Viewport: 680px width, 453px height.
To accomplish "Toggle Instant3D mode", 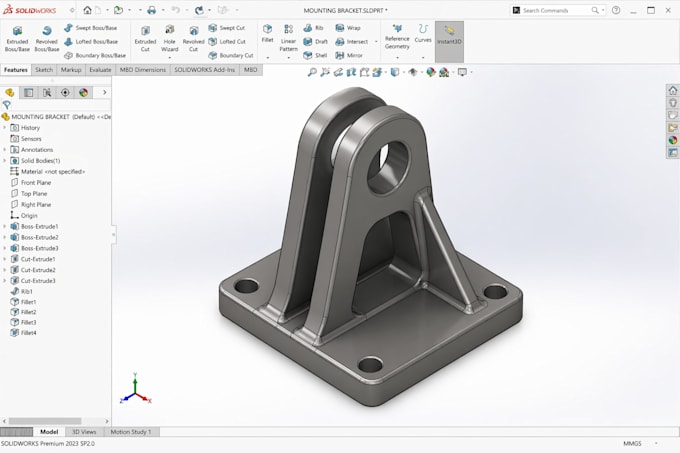I will point(449,42).
